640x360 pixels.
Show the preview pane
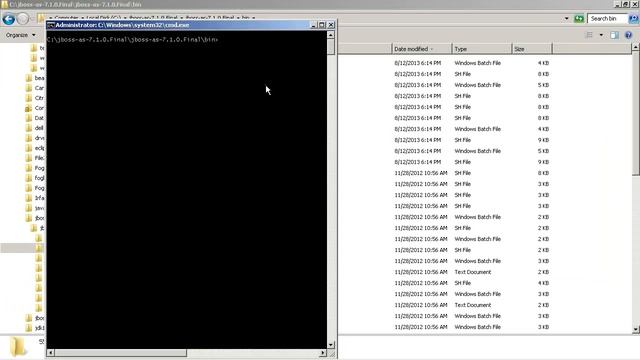point(614,35)
